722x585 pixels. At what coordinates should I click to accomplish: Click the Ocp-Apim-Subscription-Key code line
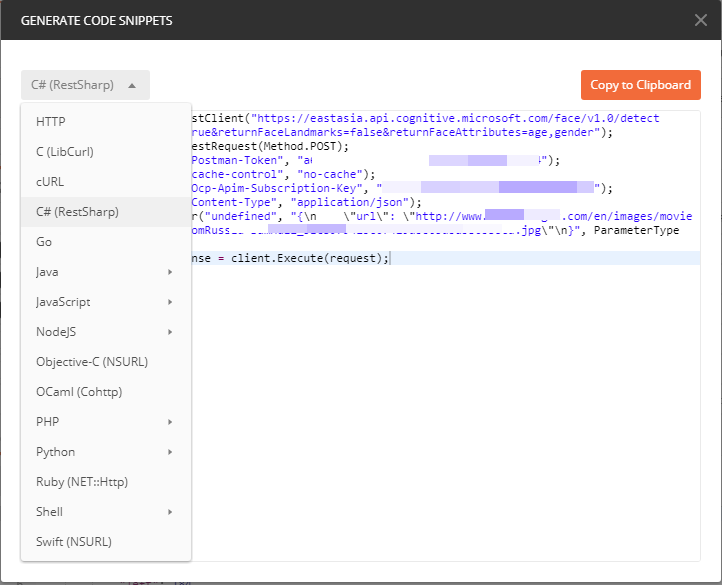point(402,188)
